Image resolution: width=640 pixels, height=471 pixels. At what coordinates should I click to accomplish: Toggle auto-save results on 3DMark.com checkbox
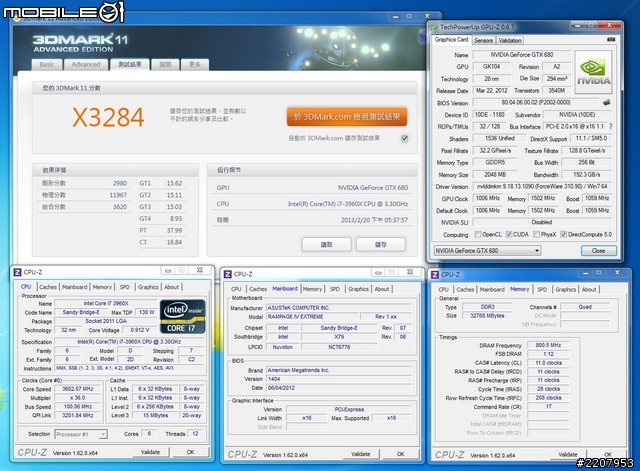[404, 138]
